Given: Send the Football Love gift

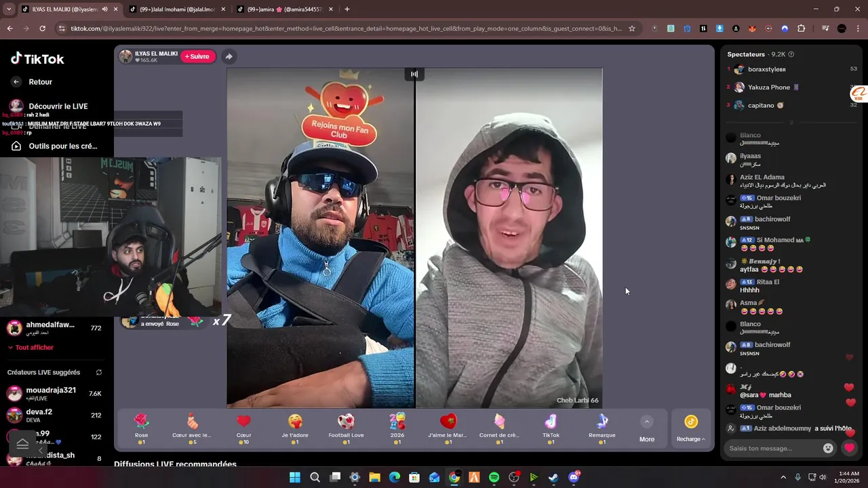Looking at the screenshot, I should coord(346,428).
